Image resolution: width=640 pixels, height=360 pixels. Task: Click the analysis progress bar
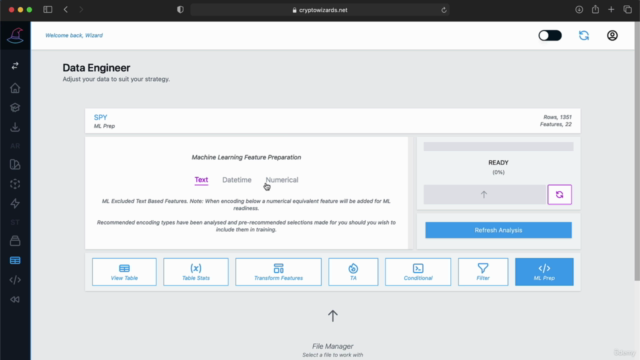498,147
